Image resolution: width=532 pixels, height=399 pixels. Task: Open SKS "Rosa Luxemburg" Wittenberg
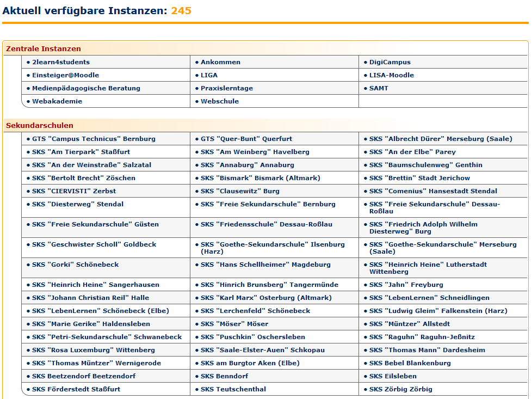94,350
